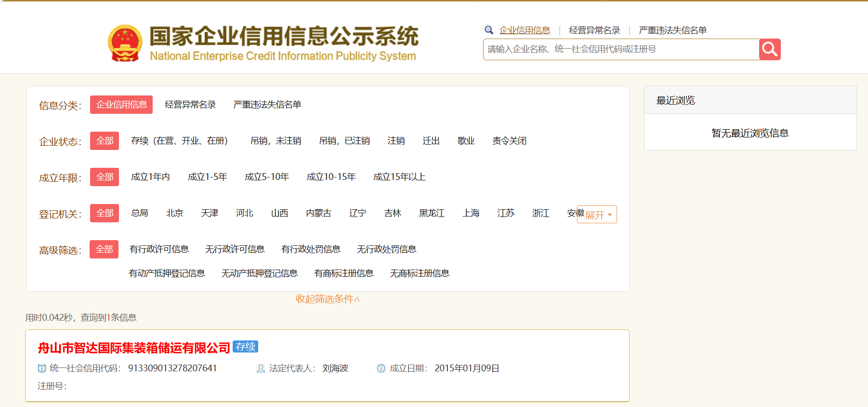
Task: Filter by 责令关闭 status
Action: click(509, 141)
